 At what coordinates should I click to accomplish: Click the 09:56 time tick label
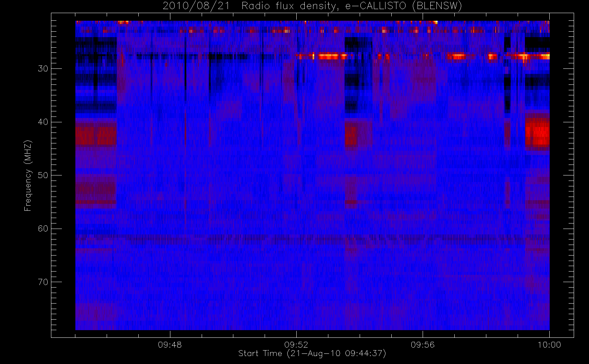(x=423, y=345)
